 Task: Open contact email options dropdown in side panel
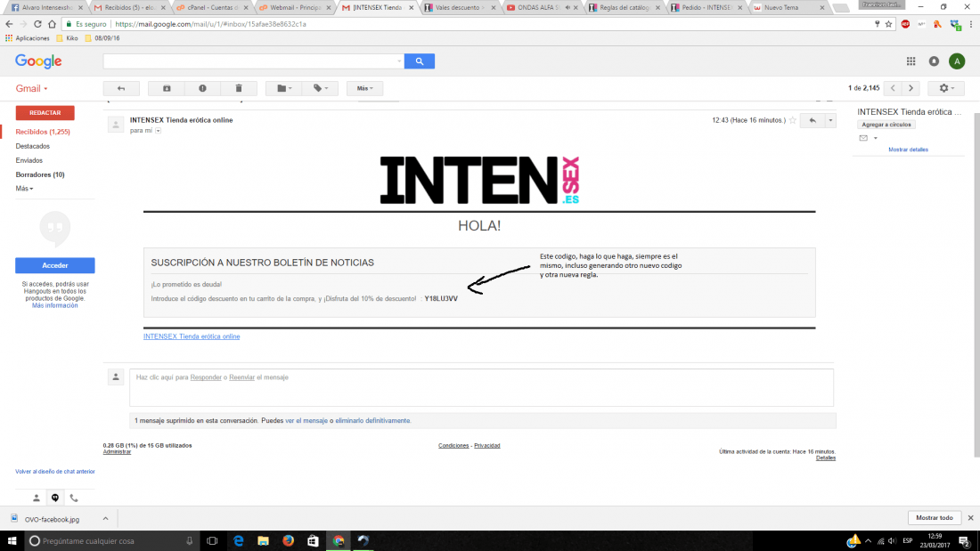pyautogui.click(x=875, y=138)
